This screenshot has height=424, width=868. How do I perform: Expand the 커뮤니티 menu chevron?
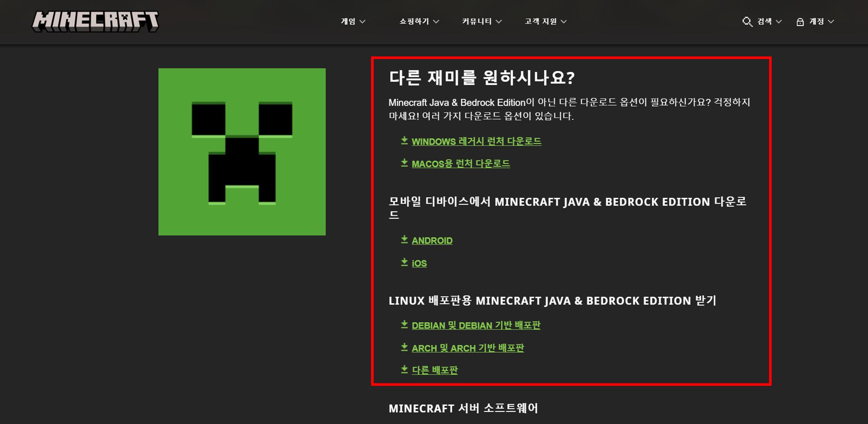click(499, 22)
